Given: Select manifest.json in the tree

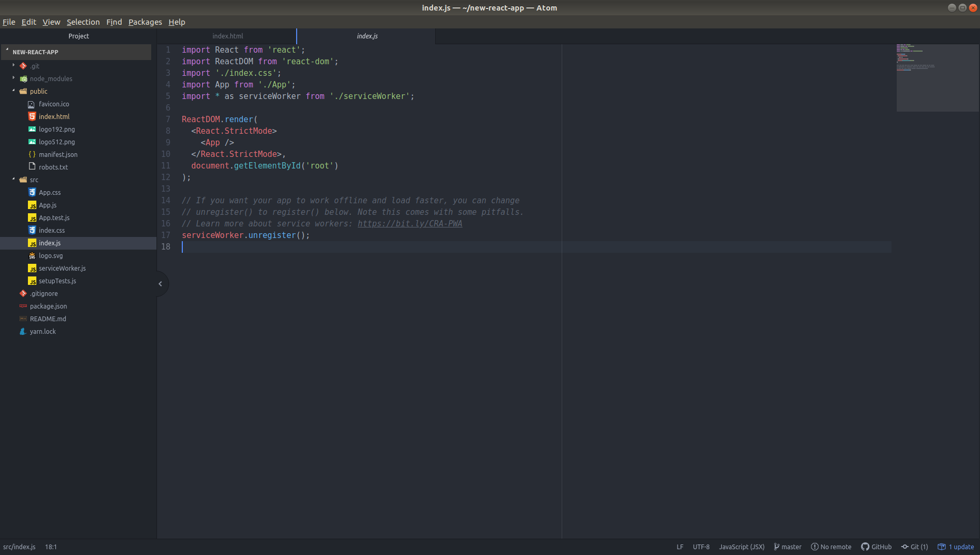Looking at the screenshot, I should coord(58,154).
